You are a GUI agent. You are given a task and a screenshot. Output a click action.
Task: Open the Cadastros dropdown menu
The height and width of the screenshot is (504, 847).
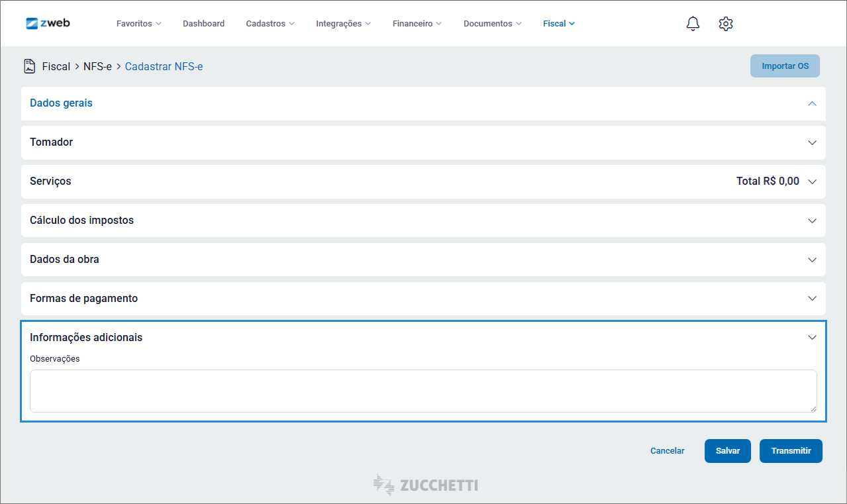(270, 24)
